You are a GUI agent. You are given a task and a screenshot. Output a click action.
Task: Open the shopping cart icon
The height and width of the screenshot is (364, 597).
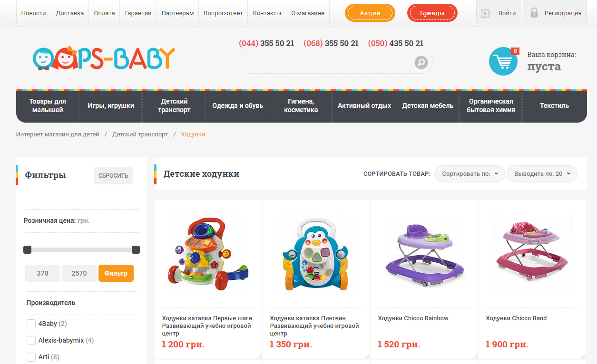point(503,61)
